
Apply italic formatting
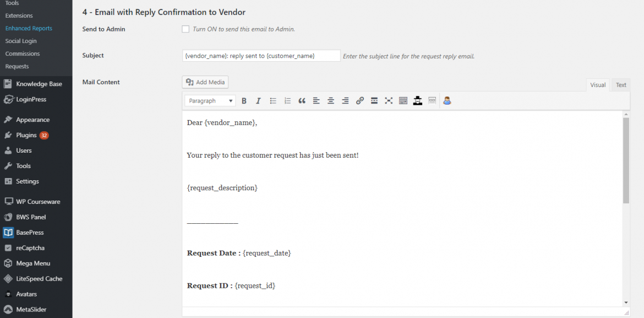(x=258, y=100)
